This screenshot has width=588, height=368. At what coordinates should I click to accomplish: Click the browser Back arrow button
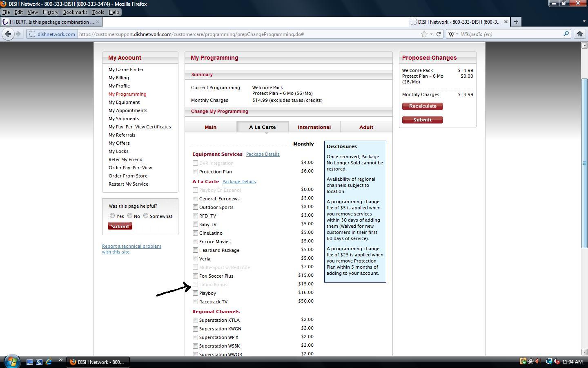[x=8, y=34]
